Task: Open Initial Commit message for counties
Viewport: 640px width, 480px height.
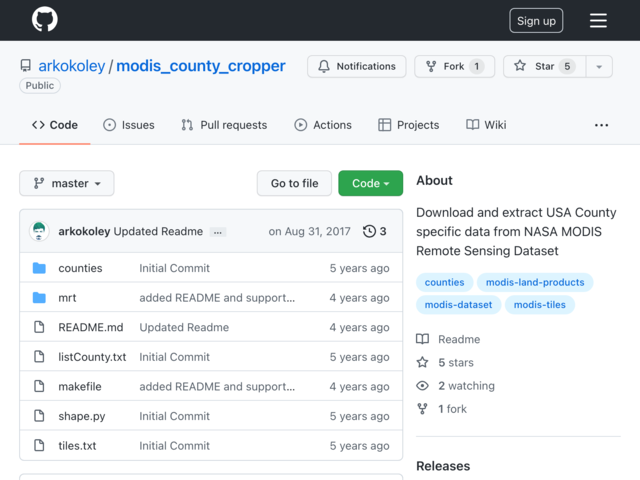Action: [174, 268]
